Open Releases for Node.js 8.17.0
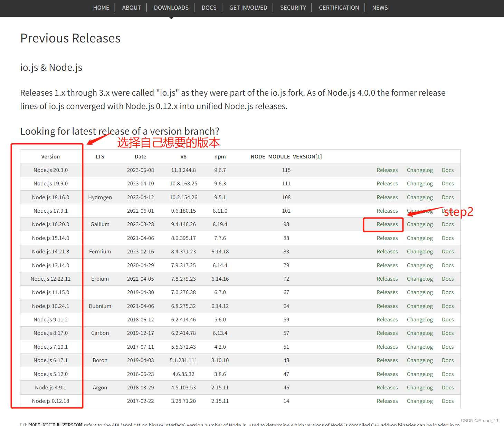504x426 pixels. tap(387, 333)
